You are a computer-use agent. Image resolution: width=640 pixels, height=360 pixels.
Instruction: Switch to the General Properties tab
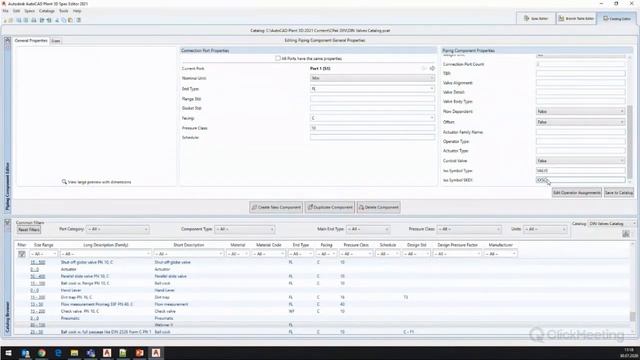click(31, 41)
